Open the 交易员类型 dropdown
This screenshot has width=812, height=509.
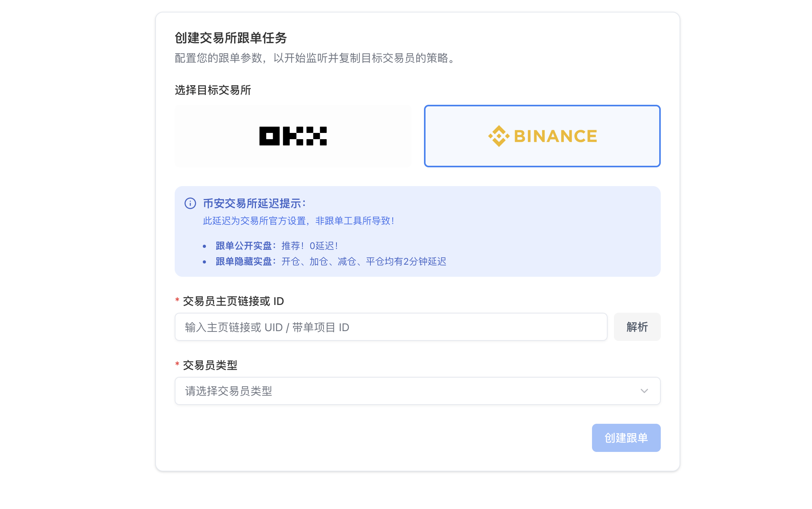tap(418, 391)
